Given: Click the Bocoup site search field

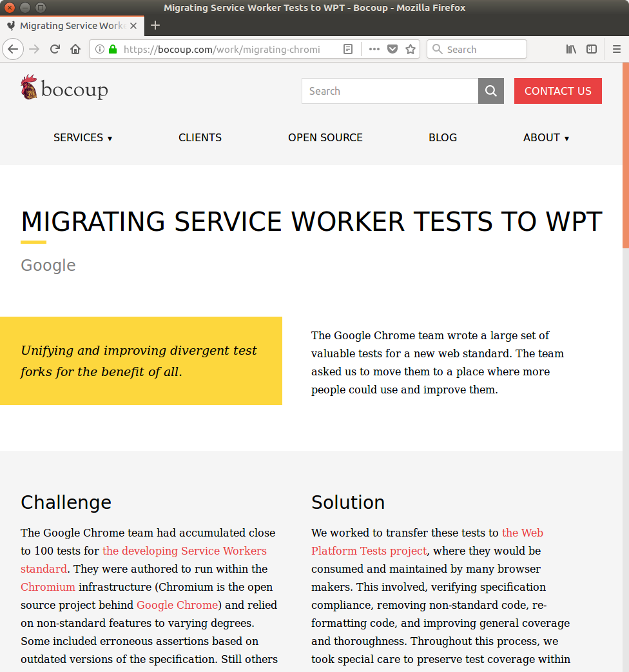Looking at the screenshot, I should (390, 91).
